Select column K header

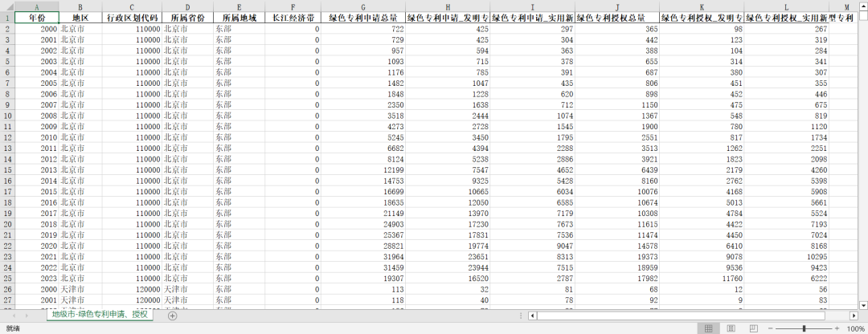tap(702, 7)
